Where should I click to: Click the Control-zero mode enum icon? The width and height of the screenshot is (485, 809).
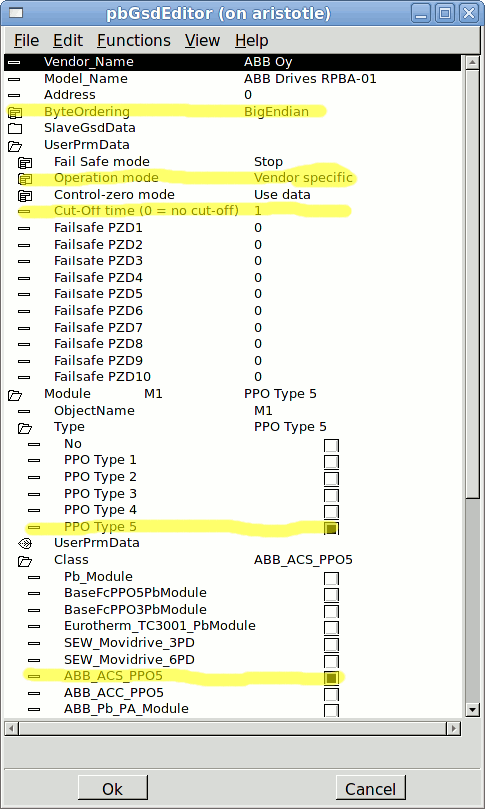25,196
